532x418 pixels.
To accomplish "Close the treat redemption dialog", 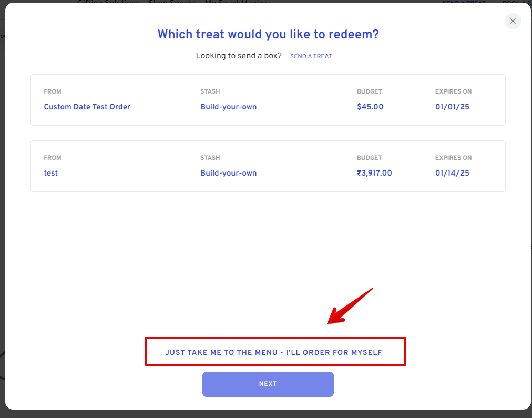I will 513,21.
